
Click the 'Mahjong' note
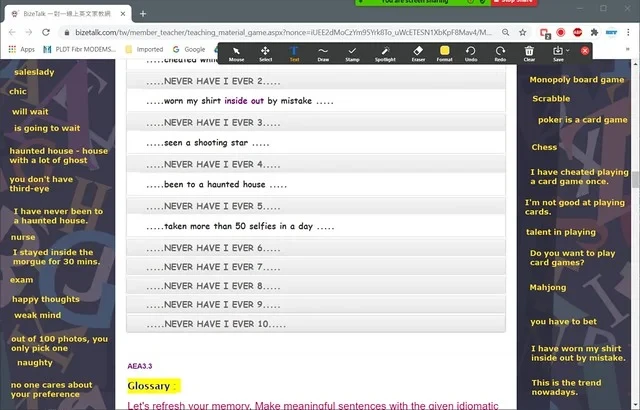(x=548, y=287)
